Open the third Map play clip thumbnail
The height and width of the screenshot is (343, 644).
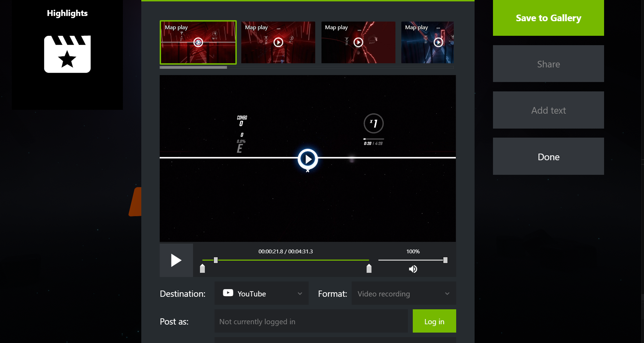(358, 42)
